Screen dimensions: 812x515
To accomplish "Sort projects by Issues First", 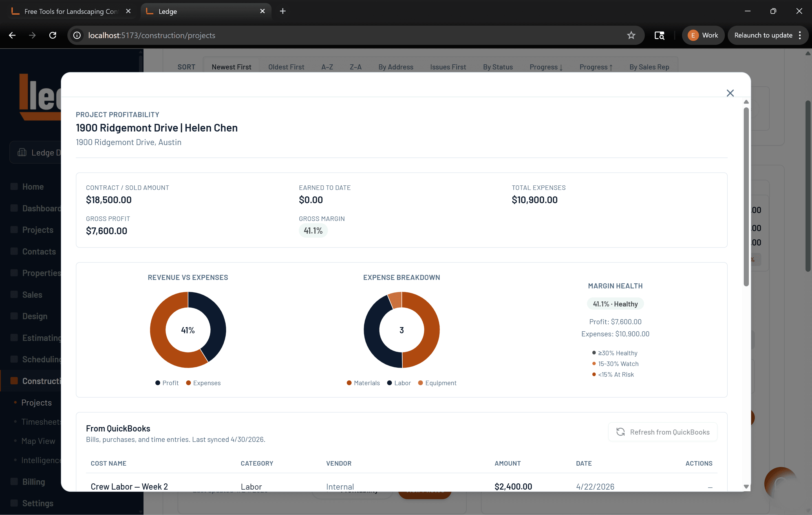I will (448, 67).
